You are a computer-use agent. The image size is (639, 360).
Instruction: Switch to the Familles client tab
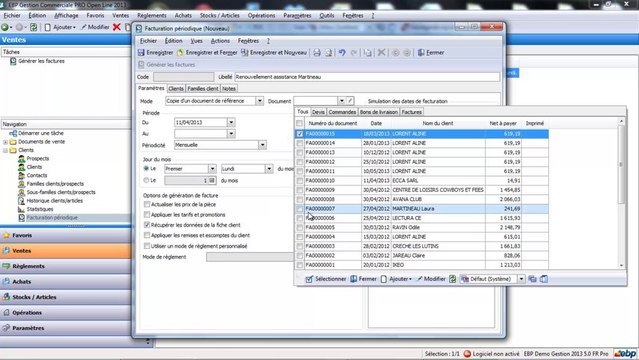click(203, 88)
